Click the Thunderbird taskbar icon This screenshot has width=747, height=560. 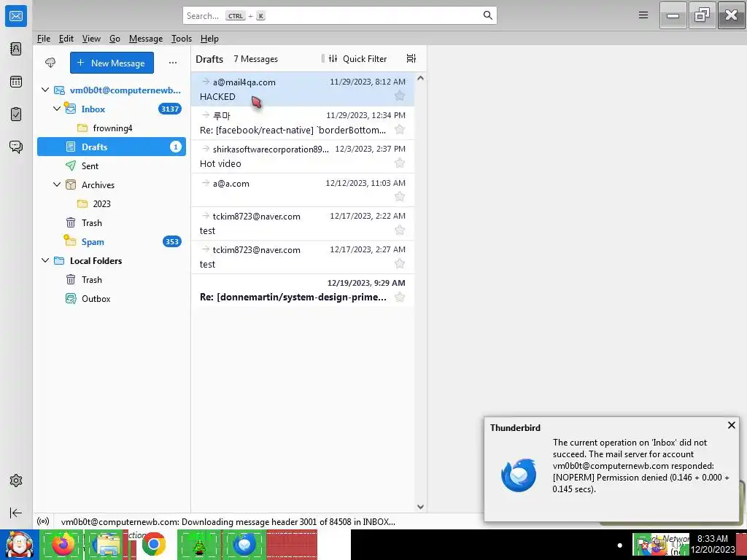(x=244, y=544)
